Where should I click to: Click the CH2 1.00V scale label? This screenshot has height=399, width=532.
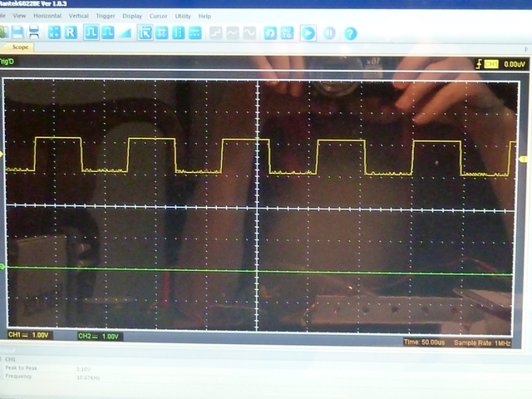tap(98, 336)
